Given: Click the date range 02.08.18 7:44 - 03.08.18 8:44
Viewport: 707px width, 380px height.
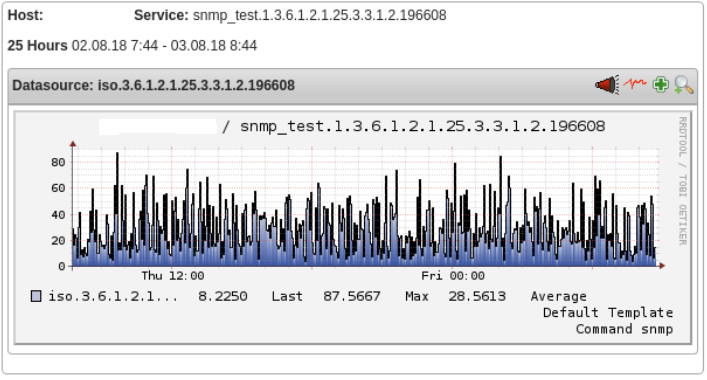Looking at the screenshot, I should (164, 46).
